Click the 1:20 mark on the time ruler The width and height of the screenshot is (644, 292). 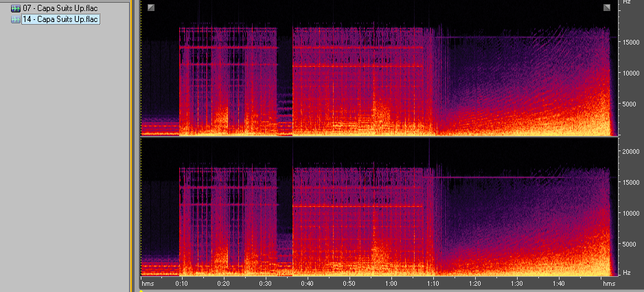click(x=475, y=284)
